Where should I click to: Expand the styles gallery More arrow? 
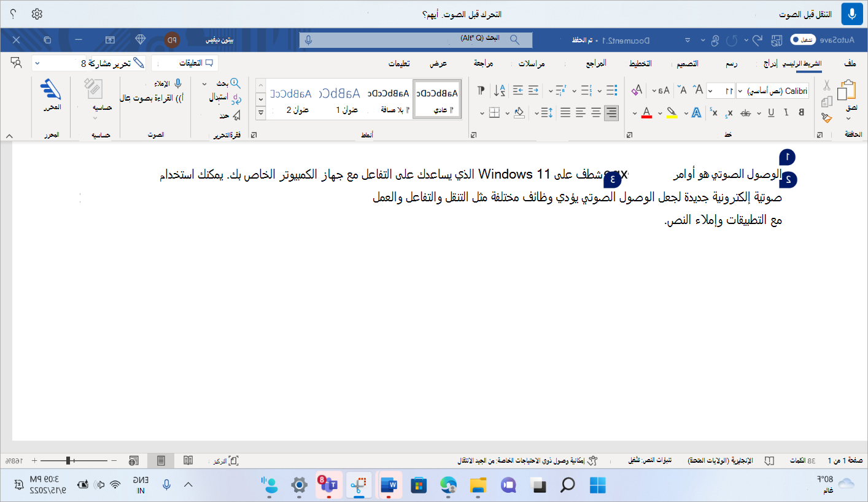(260, 113)
